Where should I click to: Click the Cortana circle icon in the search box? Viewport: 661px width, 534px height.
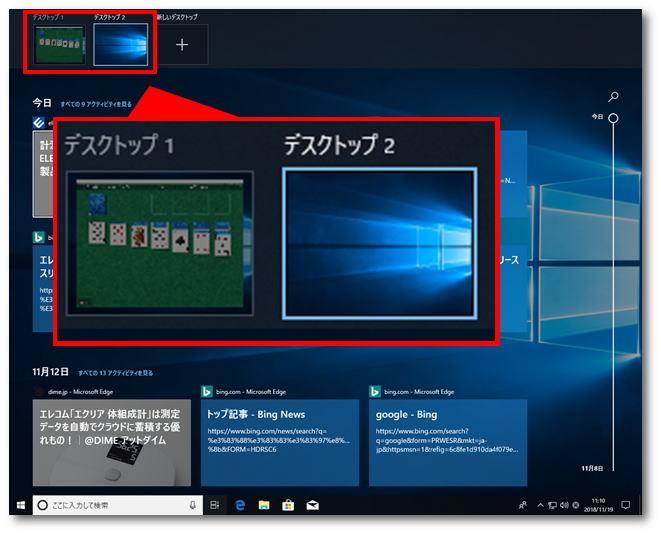(x=43, y=505)
